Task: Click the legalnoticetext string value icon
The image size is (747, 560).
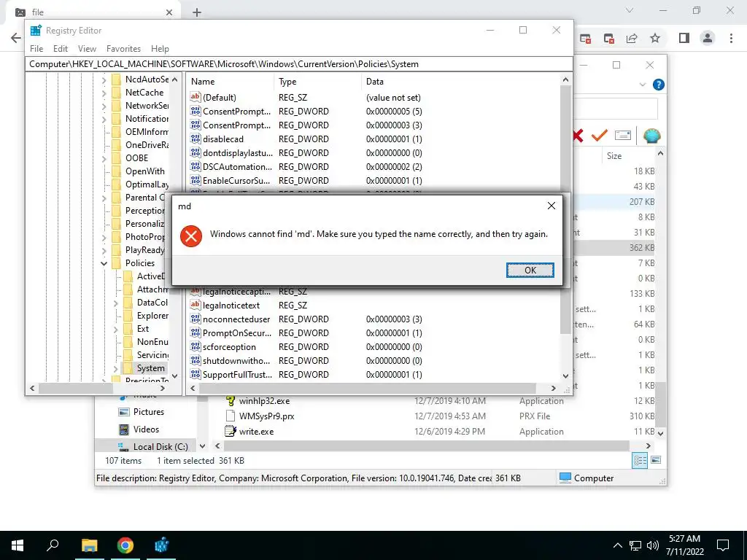Action: coord(196,305)
